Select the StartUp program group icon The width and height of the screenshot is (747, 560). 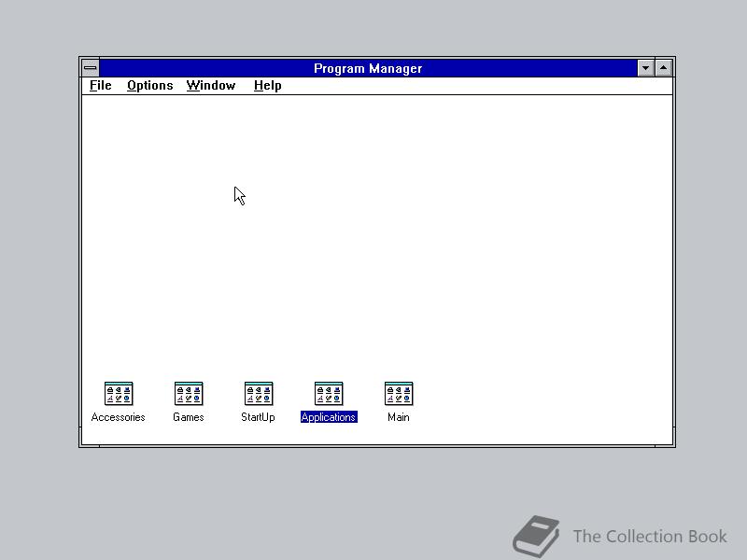[259, 394]
